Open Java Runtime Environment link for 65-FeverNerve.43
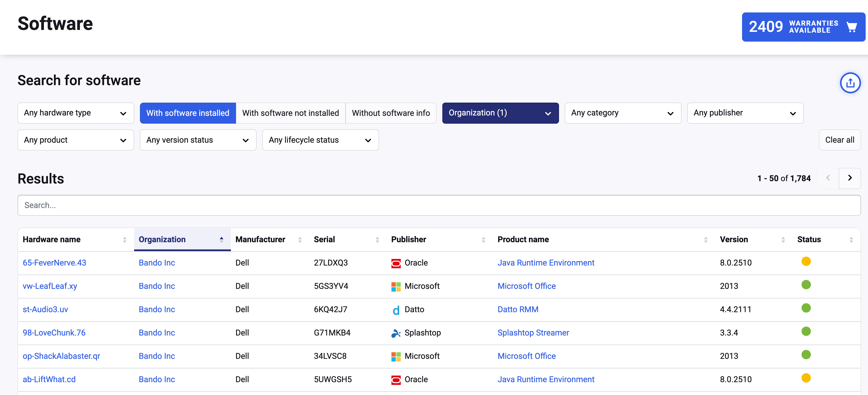868x395 pixels. pos(546,263)
